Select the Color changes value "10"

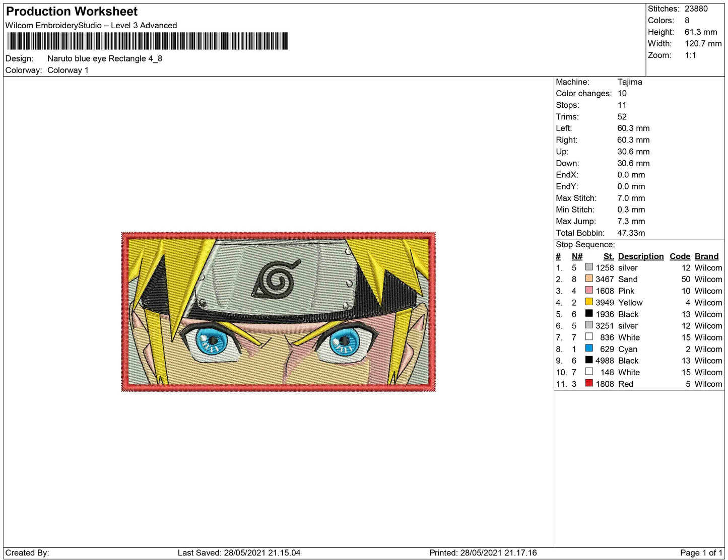click(x=622, y=94)
